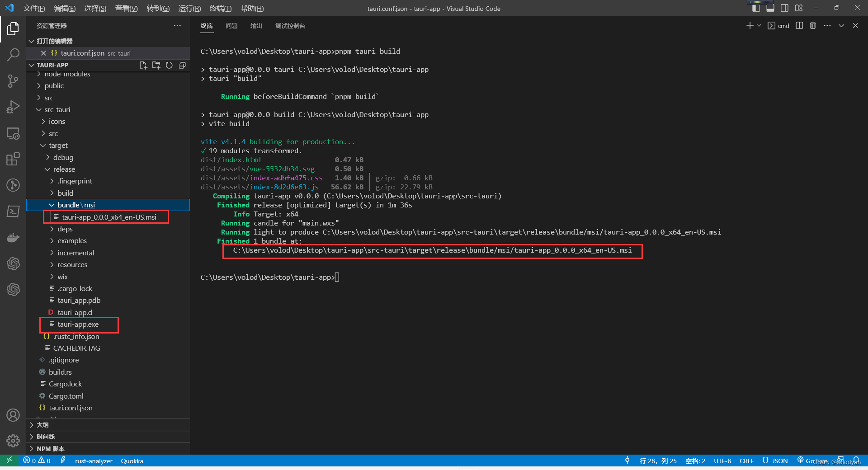
Task: Customize layout icon in title bar
Action: 799,8
